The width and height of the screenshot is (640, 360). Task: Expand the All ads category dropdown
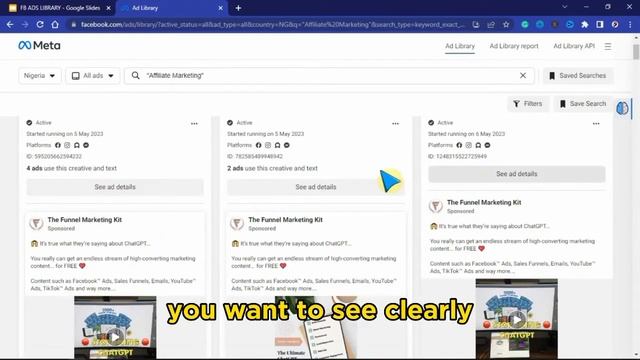[93, 76]
